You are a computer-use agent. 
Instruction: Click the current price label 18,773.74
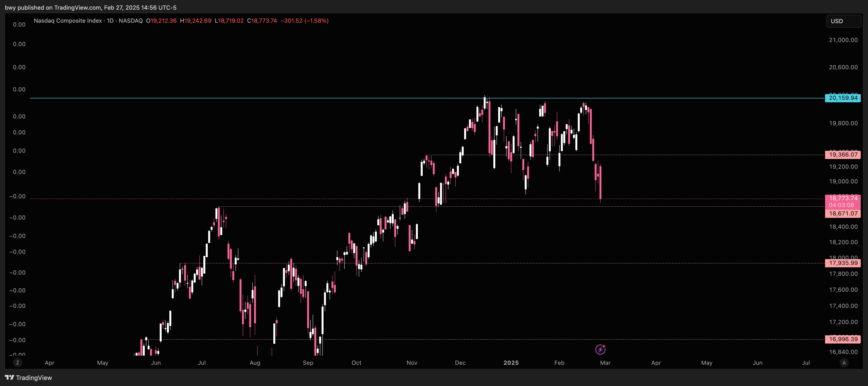(843, 198)
